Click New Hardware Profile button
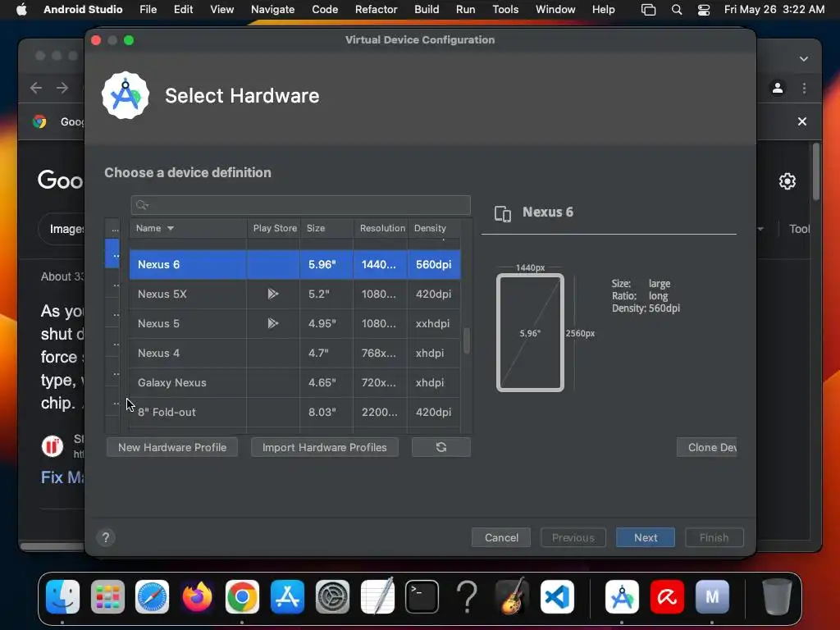 click(x=172, y=447)
